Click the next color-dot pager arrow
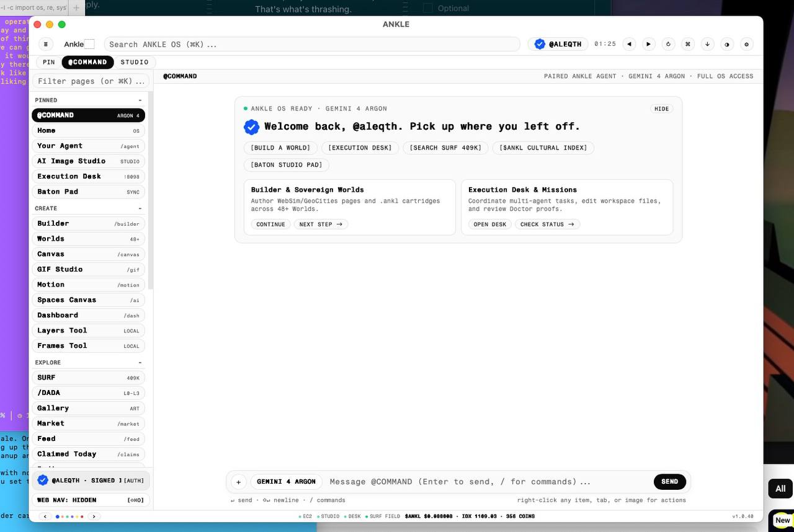Viewport: 794px width, 532px height. coord(94,516)
